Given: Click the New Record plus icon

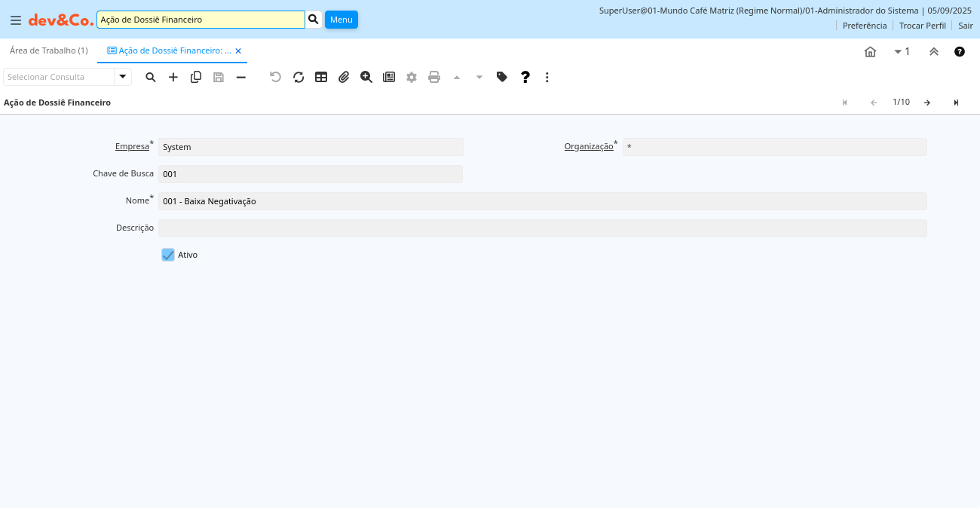Looking at the screenshot, I should (173, 77).
